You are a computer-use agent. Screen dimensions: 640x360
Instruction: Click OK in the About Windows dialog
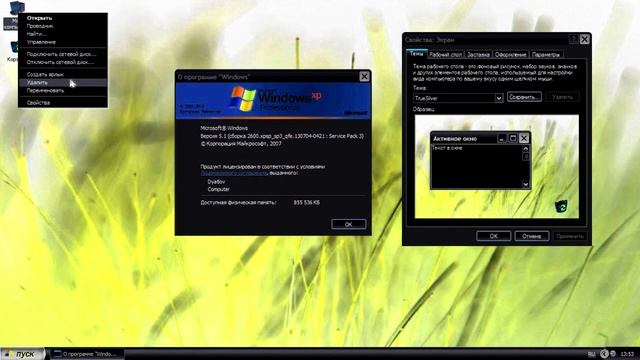[x=348, y=224]
